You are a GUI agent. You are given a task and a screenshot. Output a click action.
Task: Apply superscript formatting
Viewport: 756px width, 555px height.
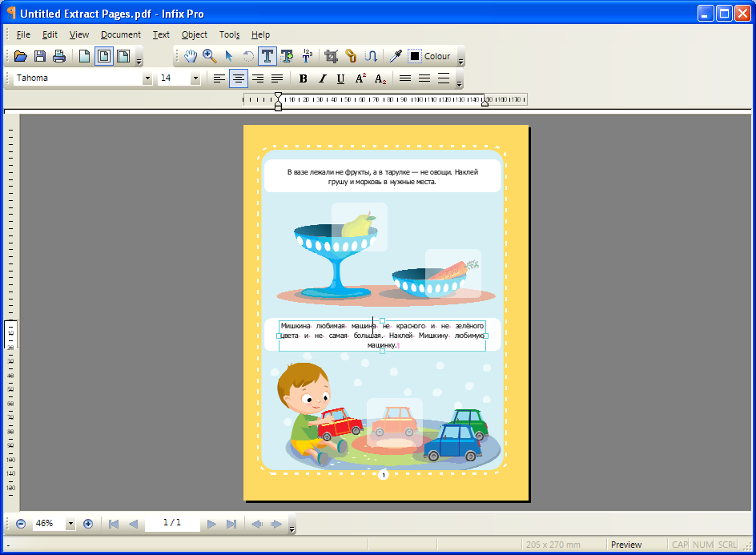(360, 78)
